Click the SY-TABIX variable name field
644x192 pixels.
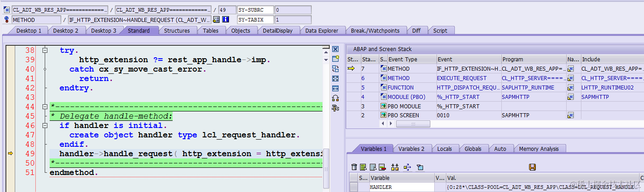[x=255, y=20]
